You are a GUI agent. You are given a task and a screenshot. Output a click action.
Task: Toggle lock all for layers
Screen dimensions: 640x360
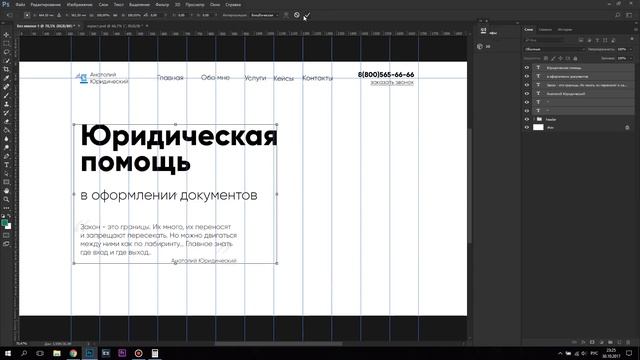pyautogui.click(x=576, y=58)
